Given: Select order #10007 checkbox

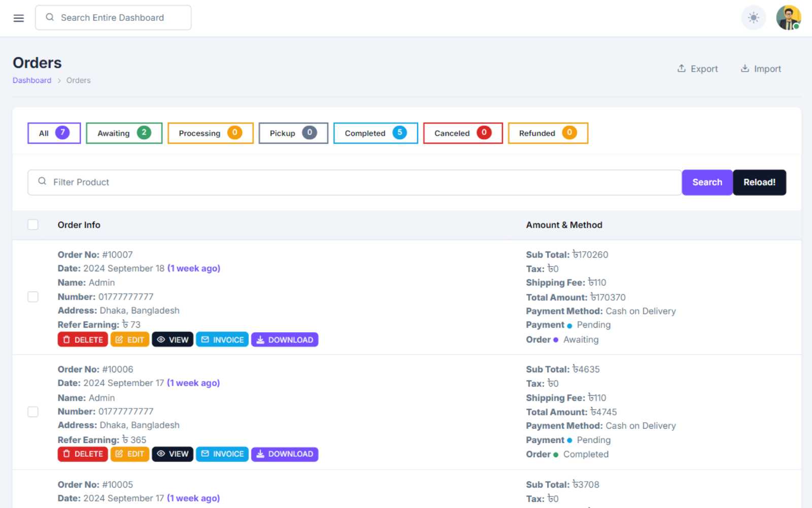Looking at the screenshot, I should pyautogui.click(x=33, y=297).
